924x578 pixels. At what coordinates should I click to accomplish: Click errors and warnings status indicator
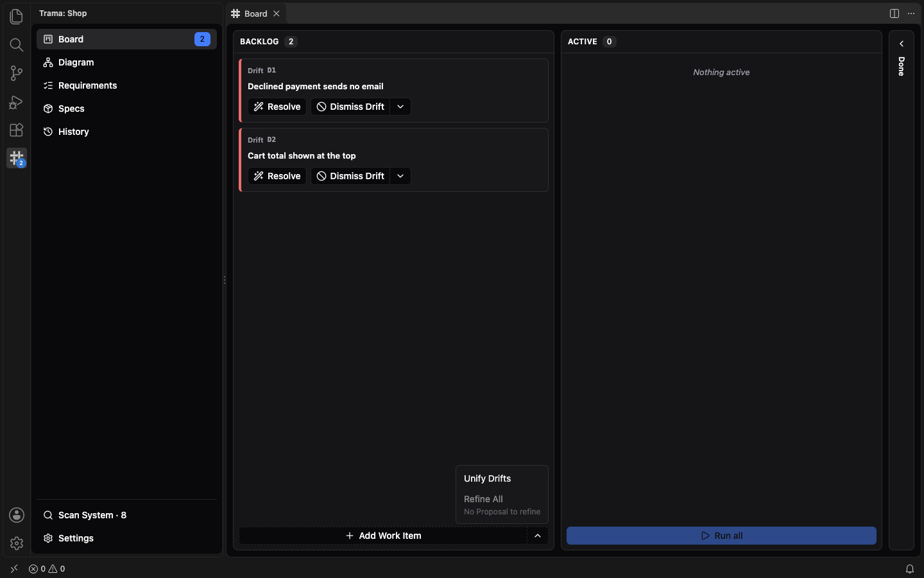coord(47,569)
